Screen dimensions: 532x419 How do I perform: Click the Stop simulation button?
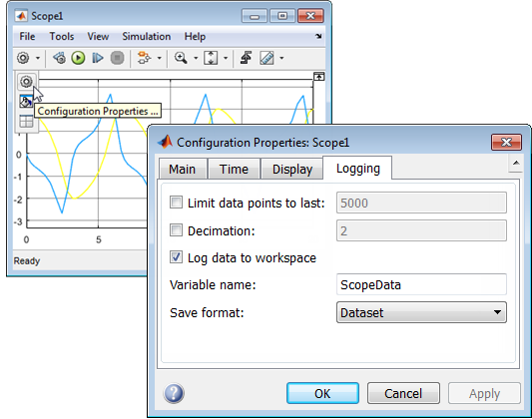pos(118,58)
